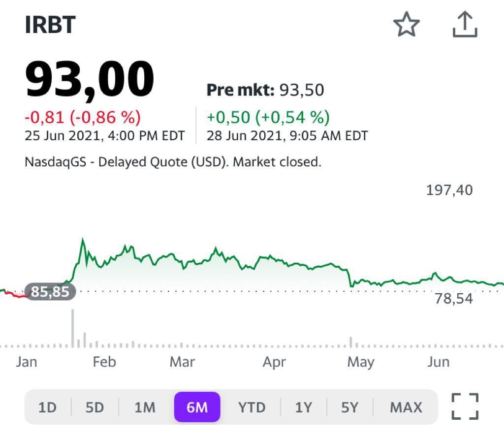This screenshot has height=435, width=504.
Task: Select the 6M range button
Action: [197, 407]
